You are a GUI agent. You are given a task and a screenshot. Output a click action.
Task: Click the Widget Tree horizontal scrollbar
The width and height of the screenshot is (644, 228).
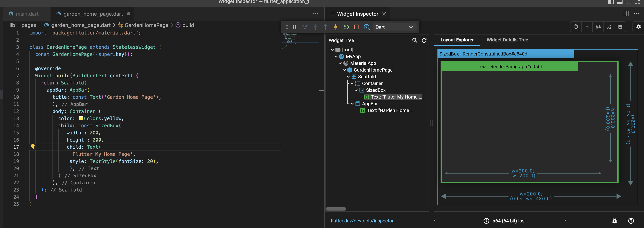(336, 209)
